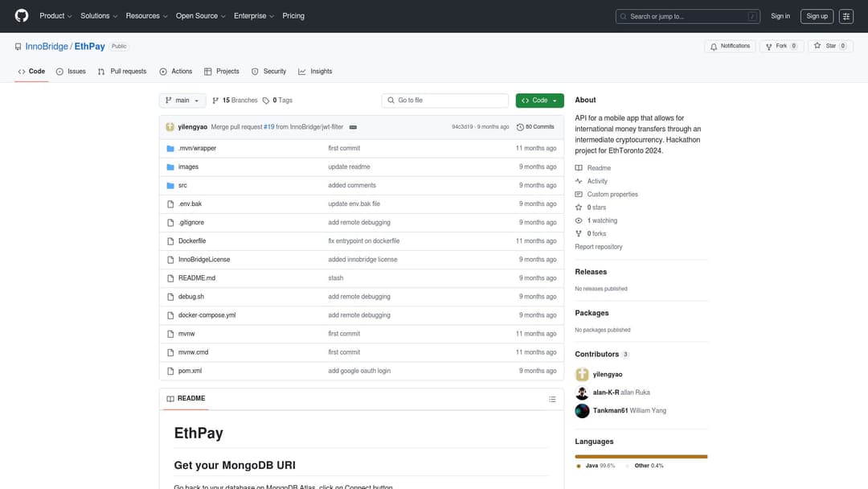
Task: Click the Star repository button
Action: click(830, 46)
